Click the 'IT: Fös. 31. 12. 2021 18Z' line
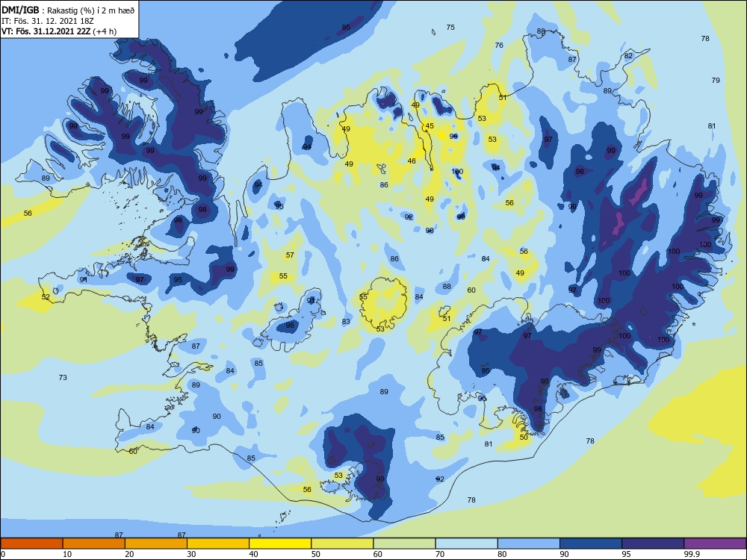 pos(48,21)
